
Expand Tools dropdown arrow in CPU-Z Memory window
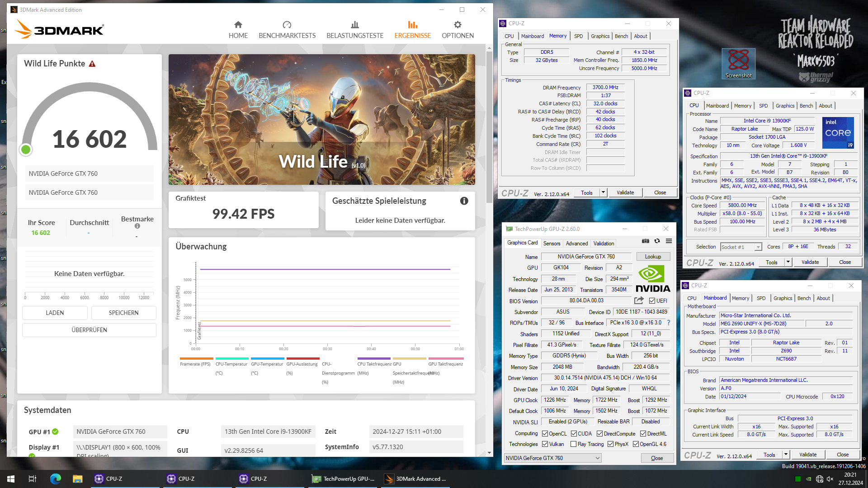(603, 192)
